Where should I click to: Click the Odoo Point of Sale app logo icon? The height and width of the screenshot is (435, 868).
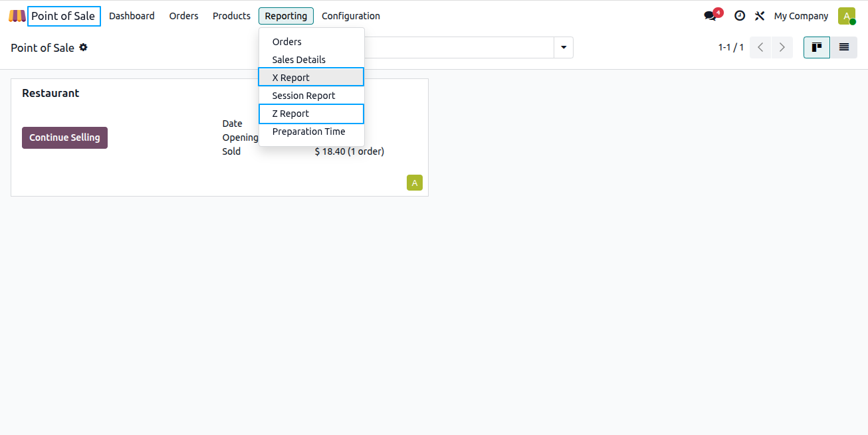(17, 16)
